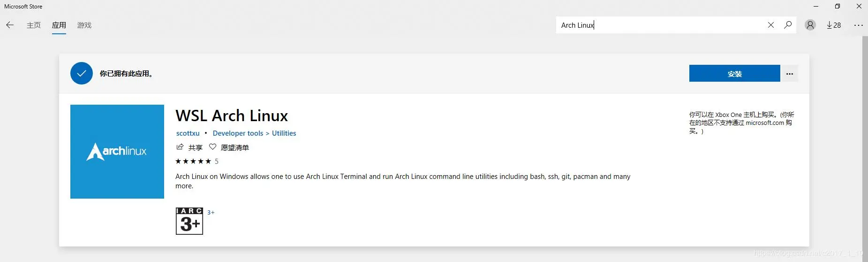868x262 pixels.
Task: Close the Microsoft Store window
Action: click(859, 7)
